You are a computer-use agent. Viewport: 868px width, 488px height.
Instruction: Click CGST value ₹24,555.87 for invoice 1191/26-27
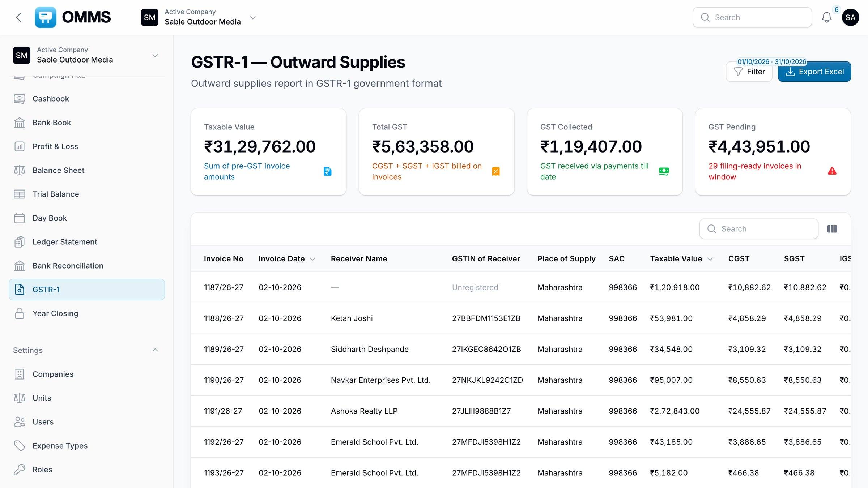click(x=749, y=411)
